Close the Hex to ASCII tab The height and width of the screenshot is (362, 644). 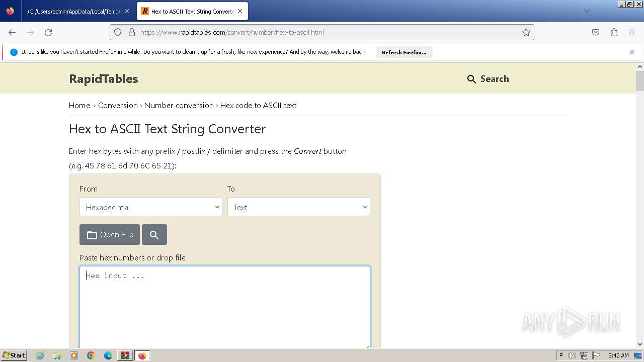[x=240, y=11]
